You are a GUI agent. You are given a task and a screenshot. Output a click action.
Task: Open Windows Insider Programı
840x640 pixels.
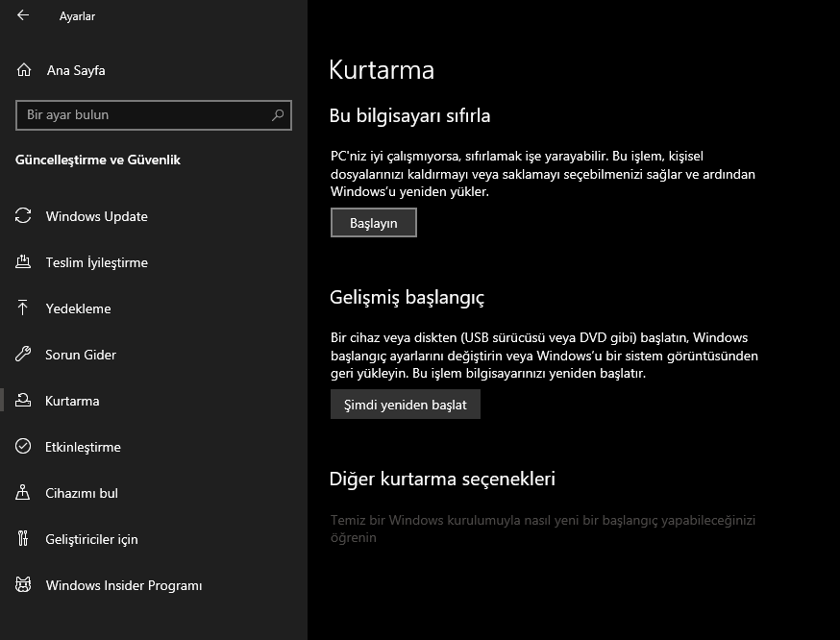pyautogui.click(x=154, y=585)
